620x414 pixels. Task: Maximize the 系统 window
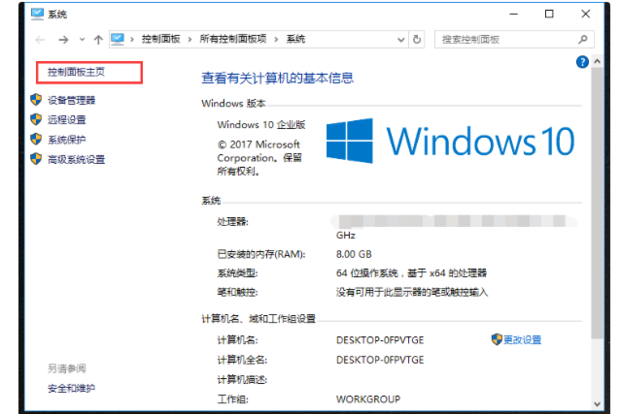pyautogui.click(x=549, y=14)
